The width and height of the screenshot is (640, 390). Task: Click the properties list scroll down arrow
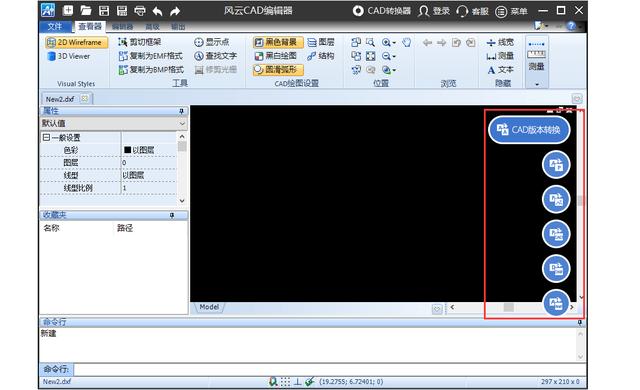[x=182, y=201]
